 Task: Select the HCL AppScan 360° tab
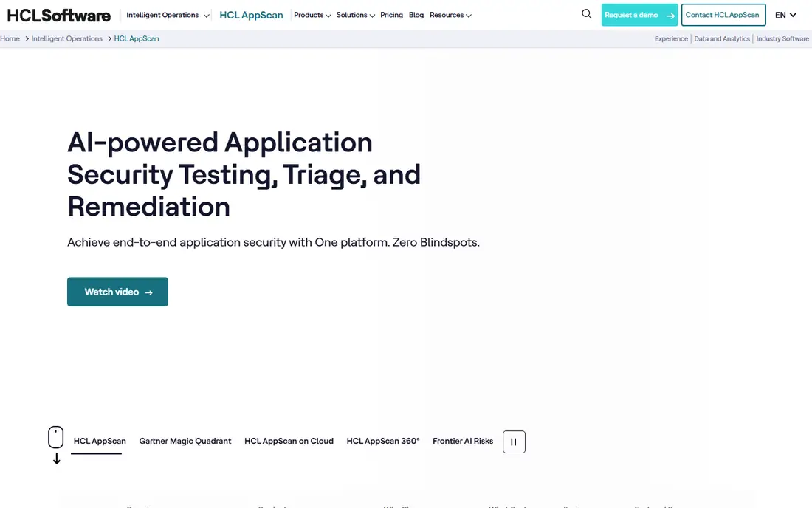click(x=382, y=442)
